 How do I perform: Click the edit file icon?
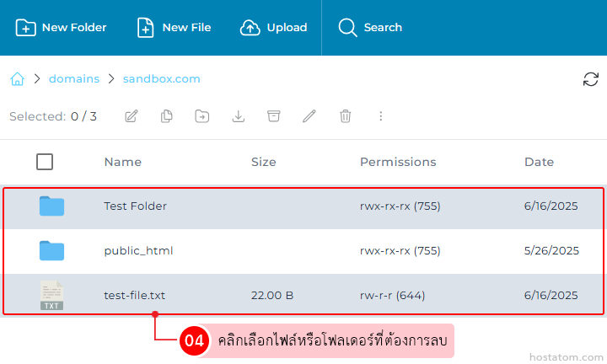tap(132, 116)
